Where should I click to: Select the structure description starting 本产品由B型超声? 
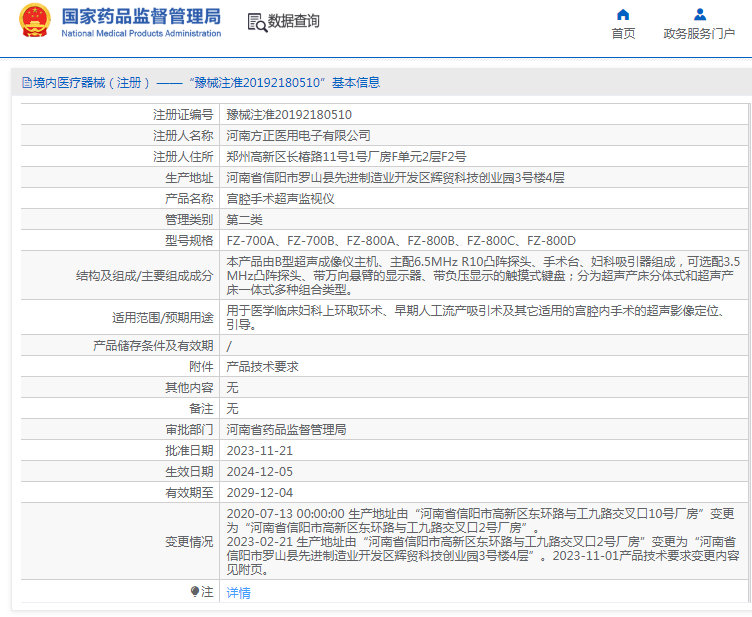coord(483,276)
